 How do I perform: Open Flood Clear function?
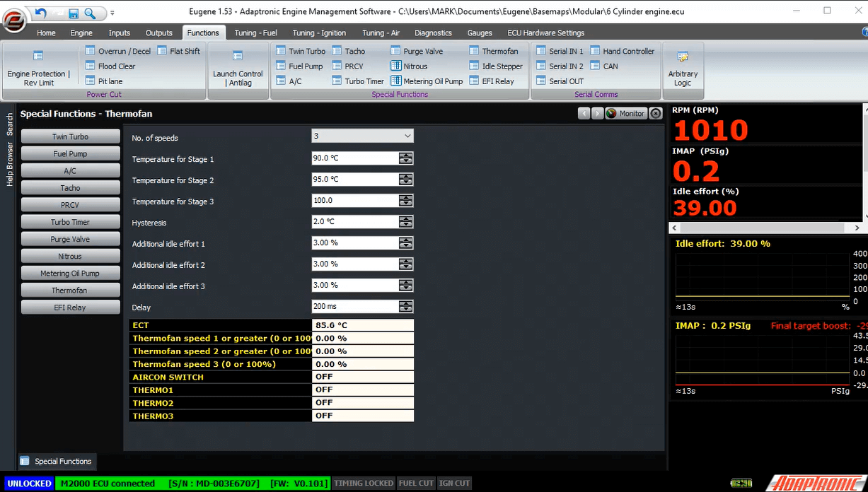coord(110,66)
